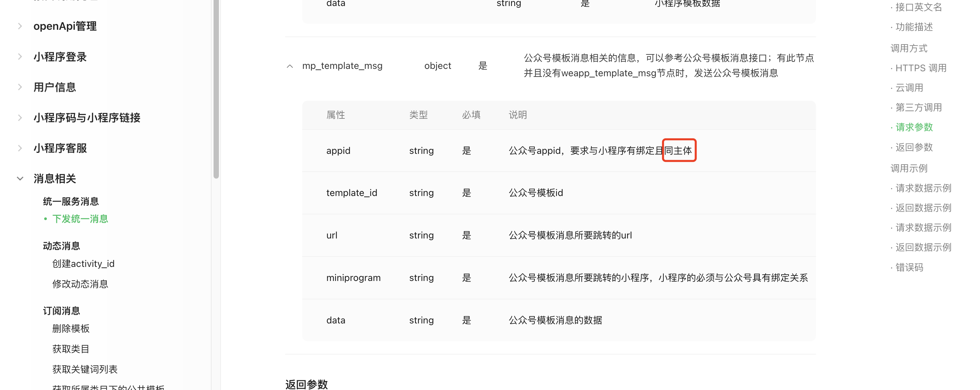Expand the 小程序登录 chevron
Screen dimensions: 980x390
click(x=20, y=57)
